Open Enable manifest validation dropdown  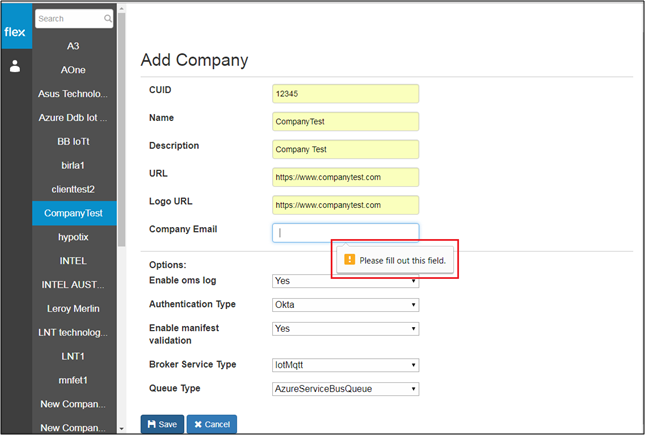pyautogui.click(x=346, y=329)
